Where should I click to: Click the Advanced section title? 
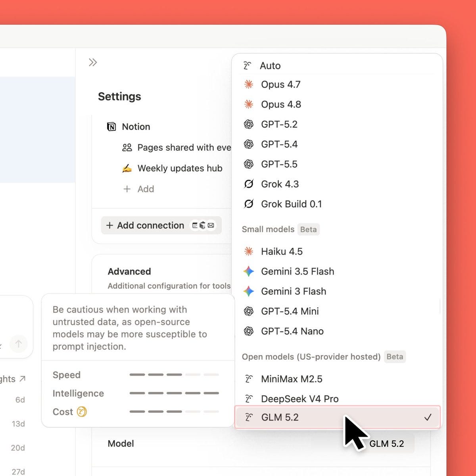pos(129,271)
